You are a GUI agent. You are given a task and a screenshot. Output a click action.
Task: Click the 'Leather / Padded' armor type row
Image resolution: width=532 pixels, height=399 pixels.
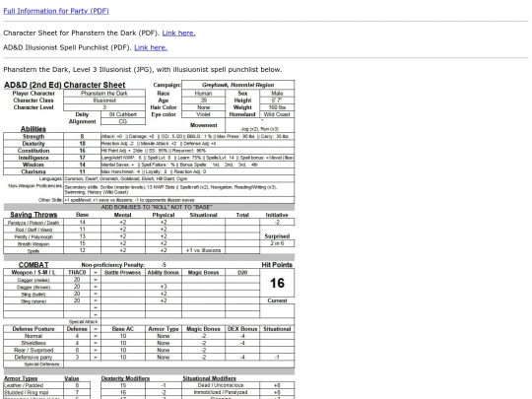pyautogui.click(x=47, y=385)
